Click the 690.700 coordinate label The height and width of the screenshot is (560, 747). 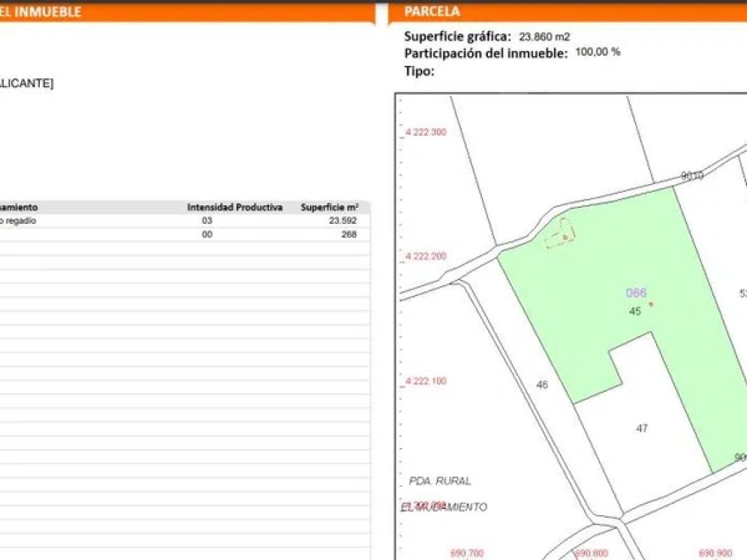coord(466,553)
